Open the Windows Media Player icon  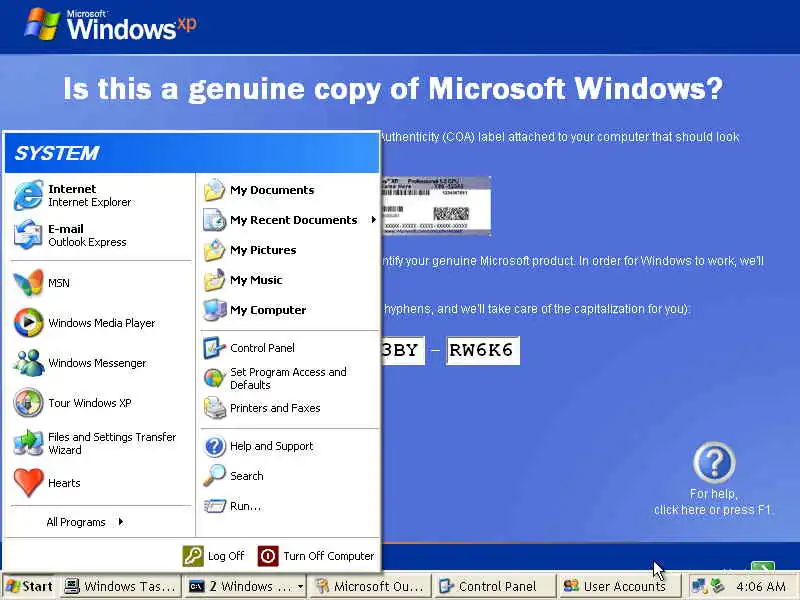pyautogui.click(x=28, y=322)
